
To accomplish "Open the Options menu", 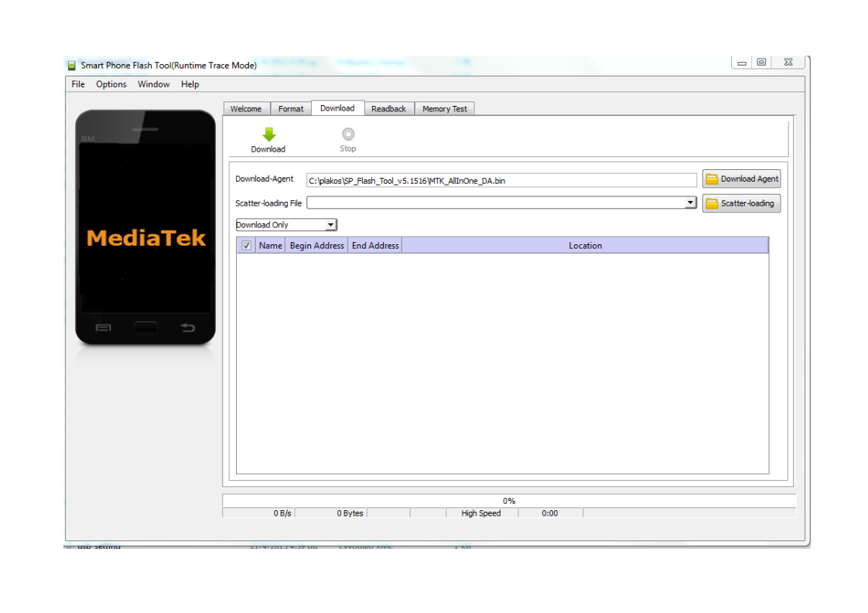I will tap(111, 84).
